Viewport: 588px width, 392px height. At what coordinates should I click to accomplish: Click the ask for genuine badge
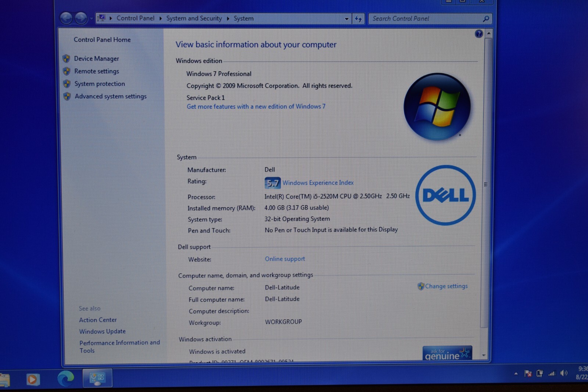coord(447,353)
